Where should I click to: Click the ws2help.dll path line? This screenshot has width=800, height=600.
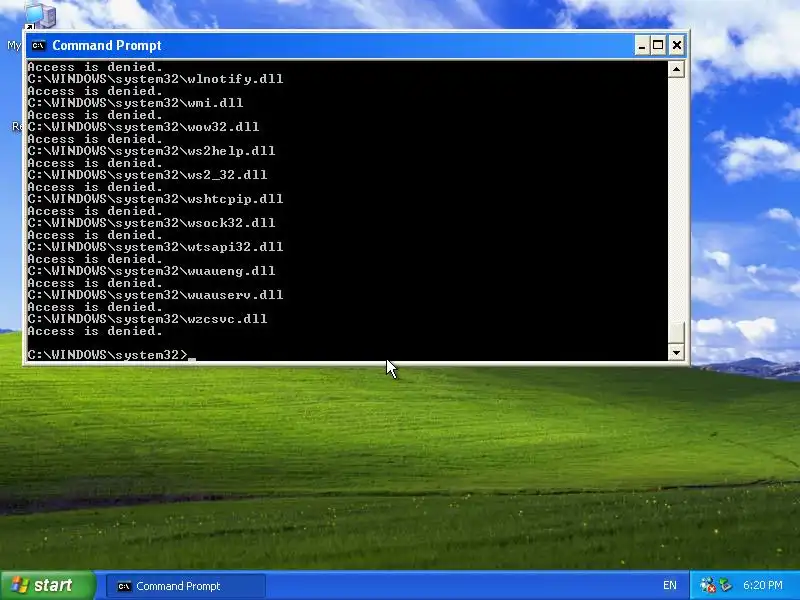151,151
